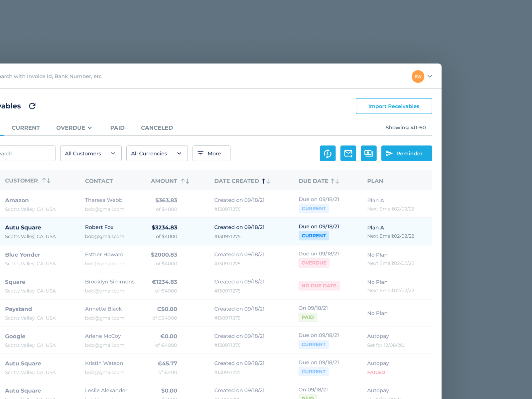
Task: Click contact name Kristin Watson
Action: point(104,363)
